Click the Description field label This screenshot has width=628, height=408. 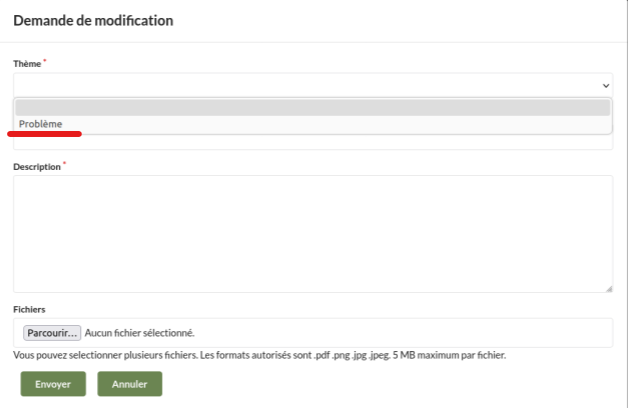(37, 167)
